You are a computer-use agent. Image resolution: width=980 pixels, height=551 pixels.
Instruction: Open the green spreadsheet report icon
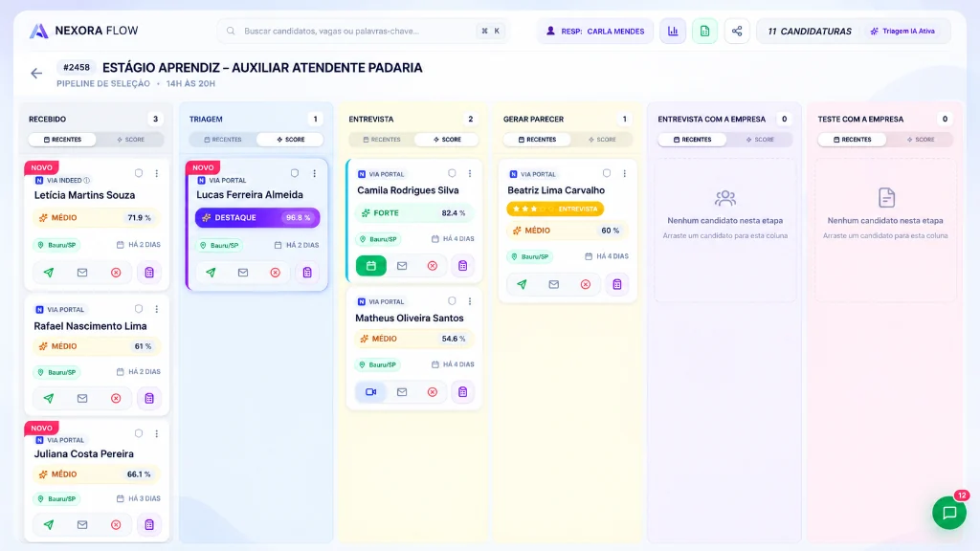coord(704,31)
